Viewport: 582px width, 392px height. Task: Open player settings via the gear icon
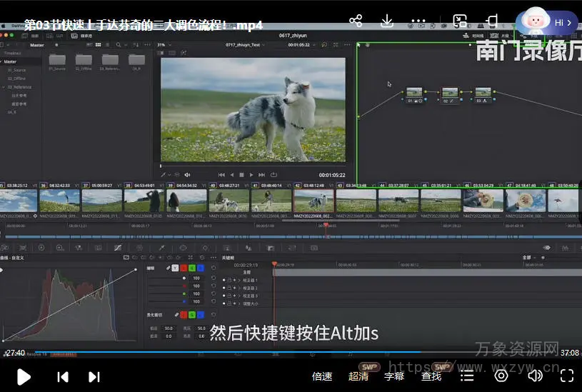coord(501,376)
